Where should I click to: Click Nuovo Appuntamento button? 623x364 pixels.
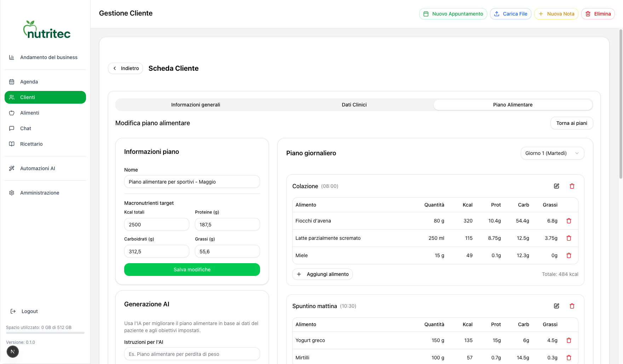(x=453, y=14)
